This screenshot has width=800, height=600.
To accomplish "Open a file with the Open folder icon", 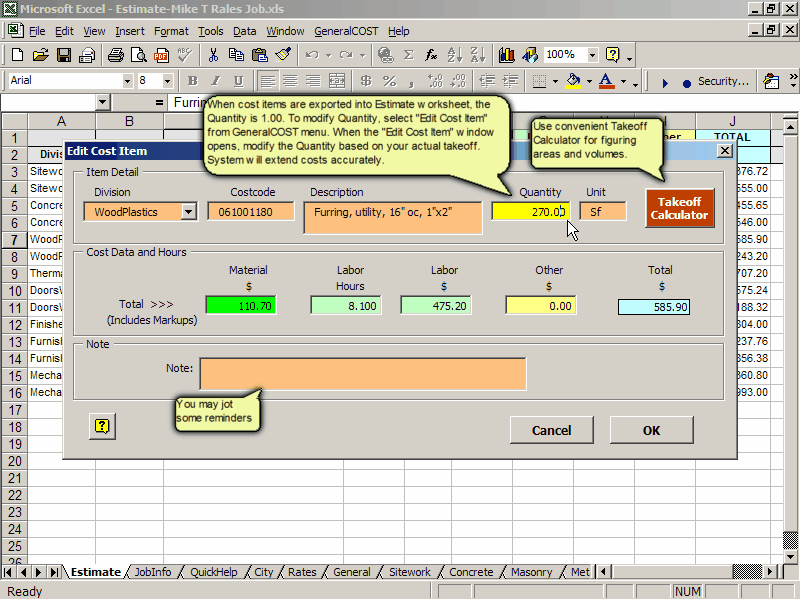I will pos(40,55).
